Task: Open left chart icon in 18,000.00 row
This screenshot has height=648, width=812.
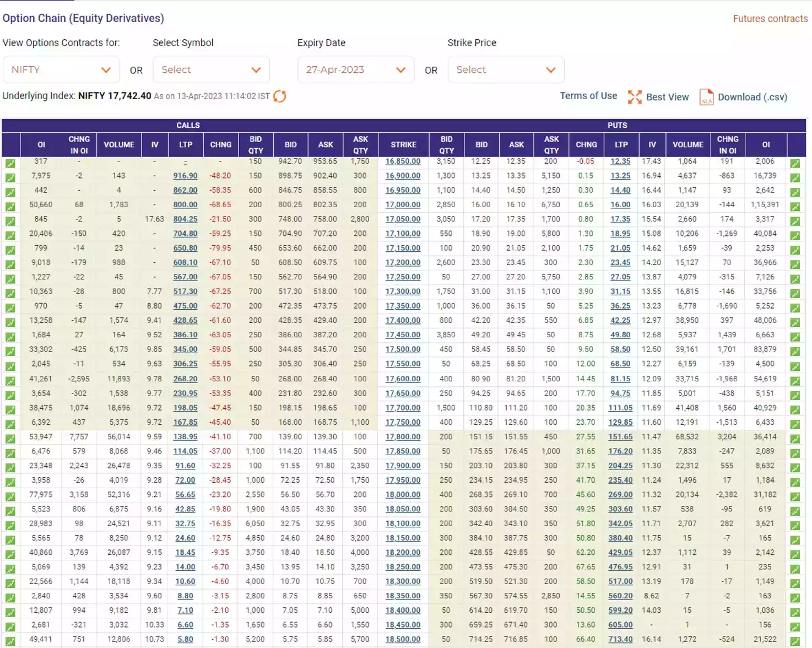Action: pos(10,496)
